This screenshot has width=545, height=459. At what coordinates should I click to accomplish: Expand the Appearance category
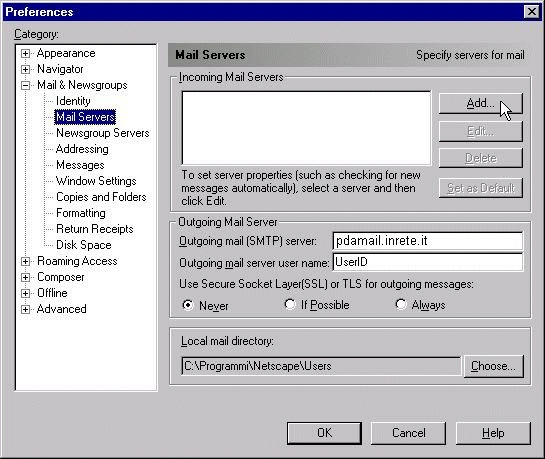(25, 54)
